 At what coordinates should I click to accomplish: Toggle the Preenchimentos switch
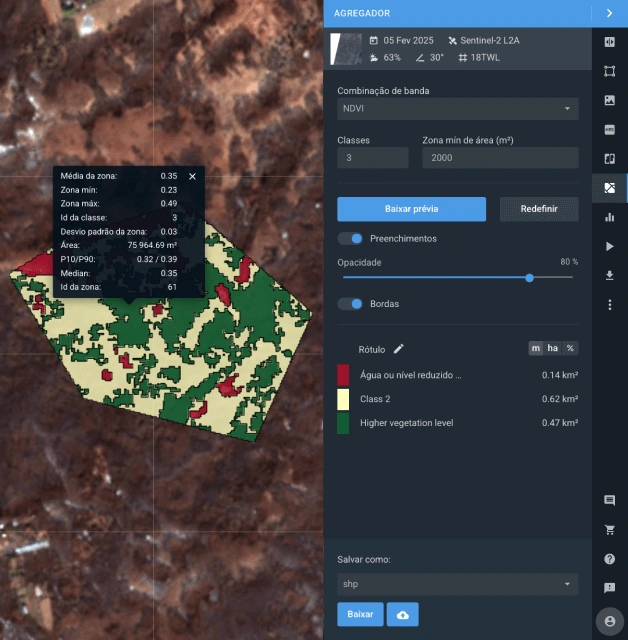(350, 239)
